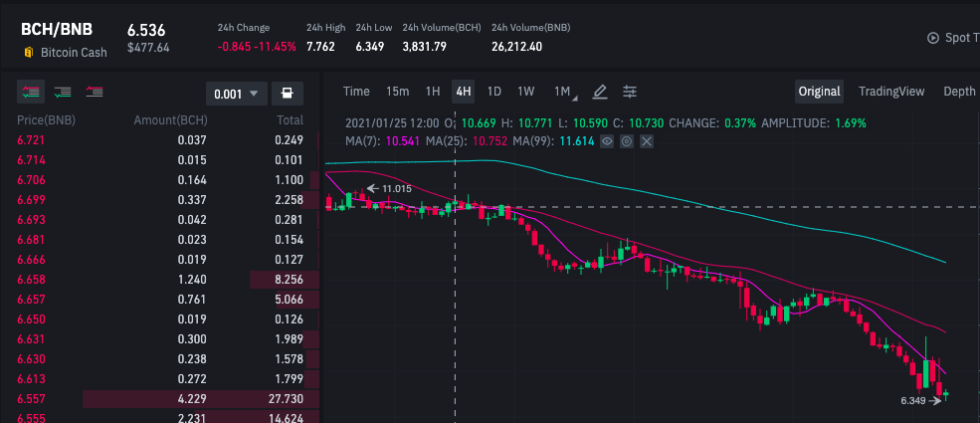Remove MA indicator with X icon
The image size is (980, 423).
click(x=647, y=142)
